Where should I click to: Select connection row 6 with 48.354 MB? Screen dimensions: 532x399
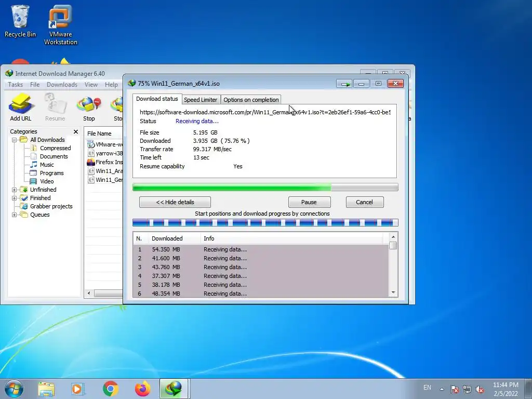pos(261,294)
